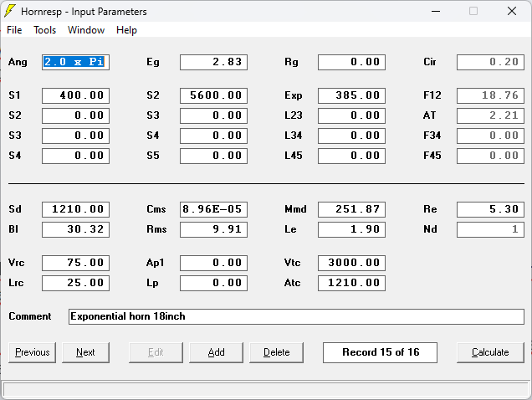Click the Rg input field
This screenshot has height=400, width=532.
351,62
